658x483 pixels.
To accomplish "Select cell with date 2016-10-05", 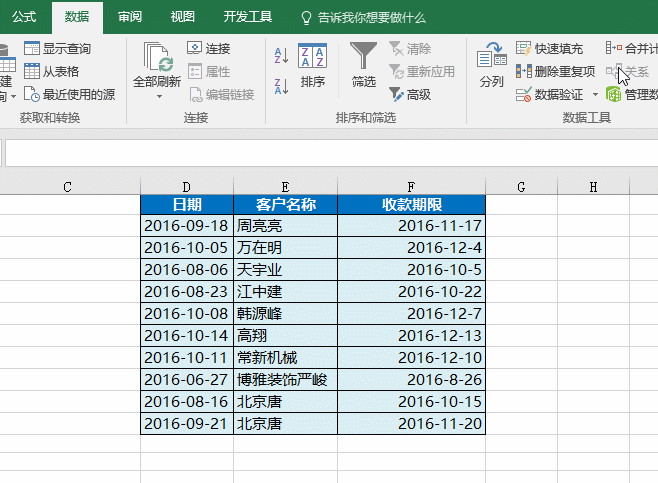I will point(187,248).
